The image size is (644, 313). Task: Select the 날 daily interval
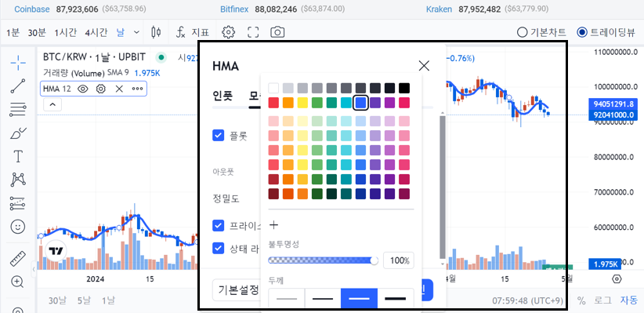point(121,32)
